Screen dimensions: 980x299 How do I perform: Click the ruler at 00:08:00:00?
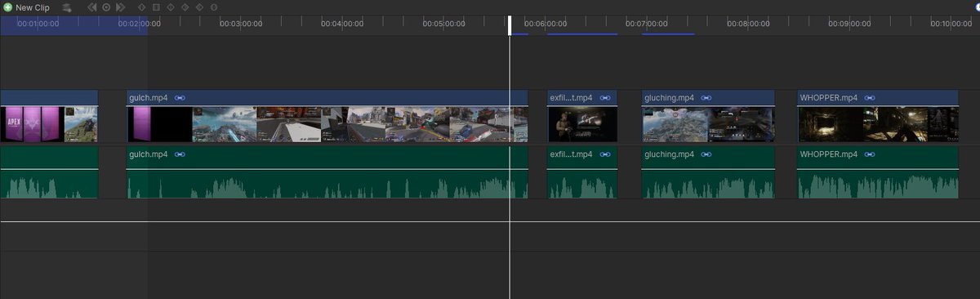pyautogui.click(x=748, y=24)
